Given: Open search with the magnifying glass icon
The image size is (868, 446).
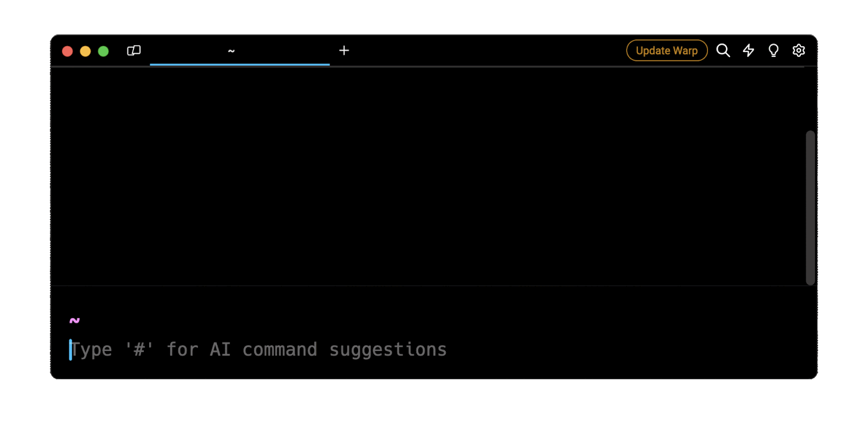Looking at the screenshot, I should (723, 50).
